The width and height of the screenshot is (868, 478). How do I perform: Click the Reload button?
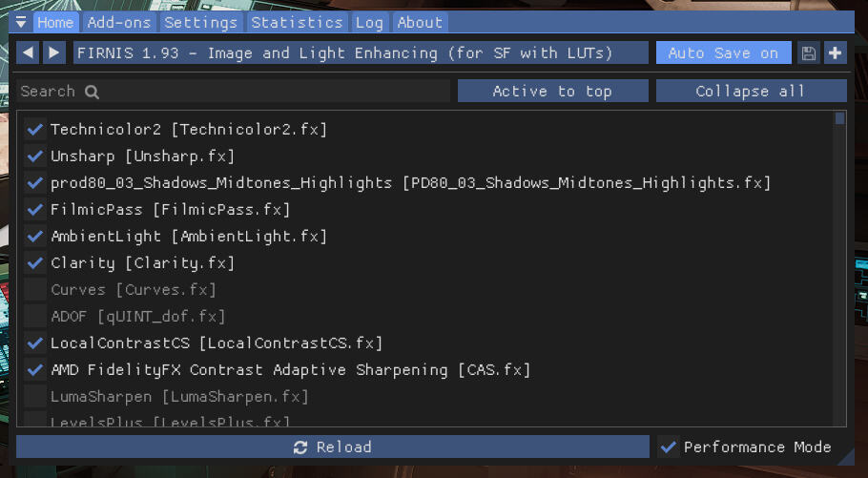pyautogui.click(x=332, y=447)
